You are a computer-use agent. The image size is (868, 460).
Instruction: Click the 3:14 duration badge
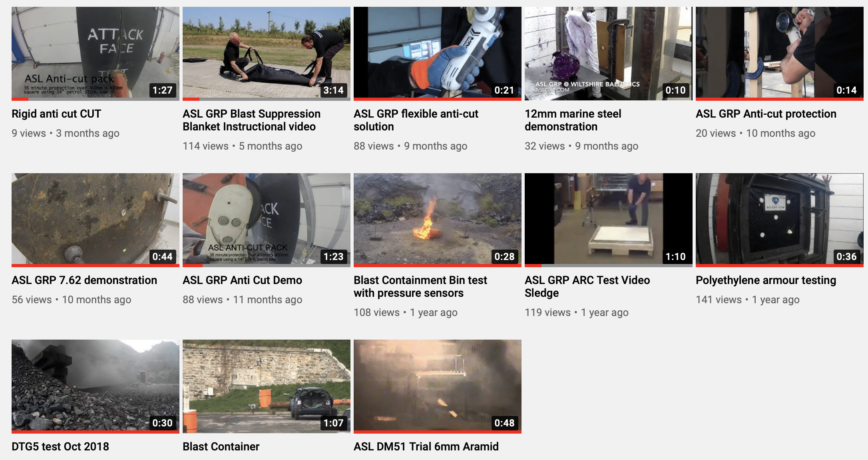tap(333, 90)
